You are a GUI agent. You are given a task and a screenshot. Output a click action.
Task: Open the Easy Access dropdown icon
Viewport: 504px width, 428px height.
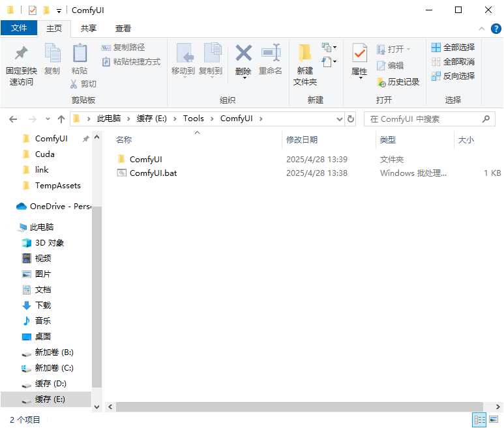[x=329, y=62]
